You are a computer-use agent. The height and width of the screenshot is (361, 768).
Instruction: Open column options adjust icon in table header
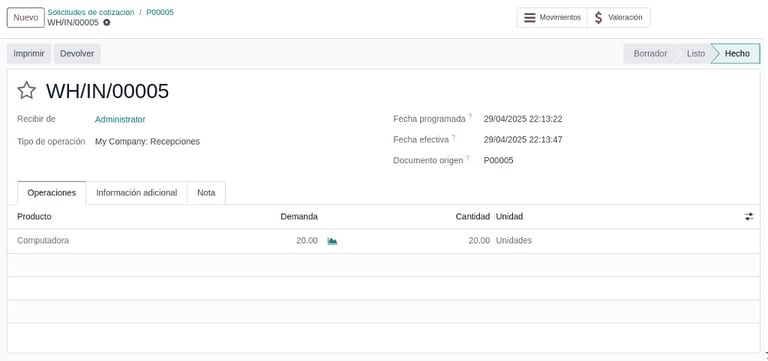click(x=749, y=217)
